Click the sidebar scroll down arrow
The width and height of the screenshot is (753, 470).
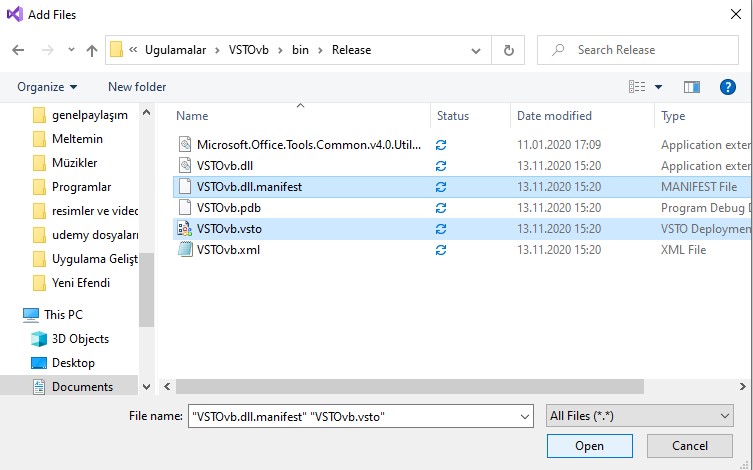(x=146, y=386)
